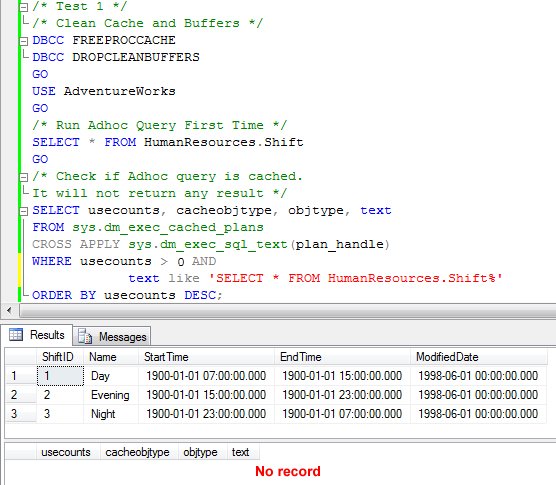Click StartTime 07:00:00.000 of Day row

click(x=206, y=375)
